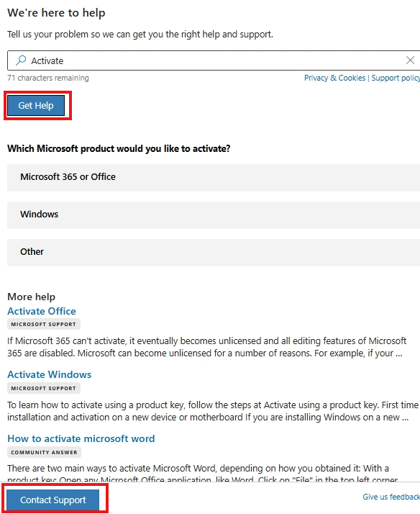Screen dimensions: 420x514
Task: Select Microsoft 365 or Office option
Action: click(x=214, y=177)
